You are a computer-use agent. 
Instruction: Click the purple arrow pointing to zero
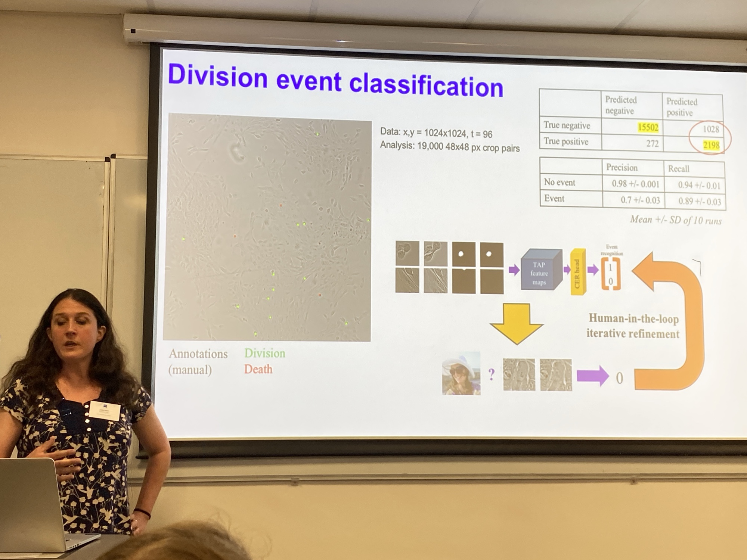pyautogui.click(x=592, y=376)
